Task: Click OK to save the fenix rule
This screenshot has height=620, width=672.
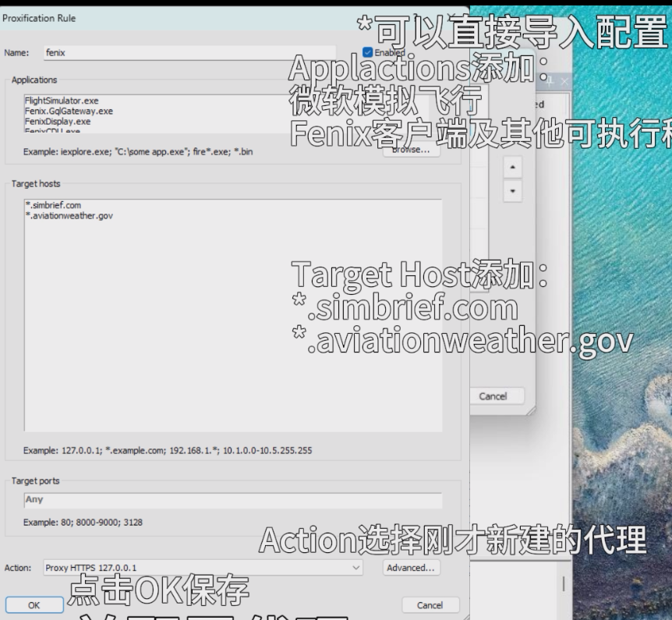Action: 34,604
